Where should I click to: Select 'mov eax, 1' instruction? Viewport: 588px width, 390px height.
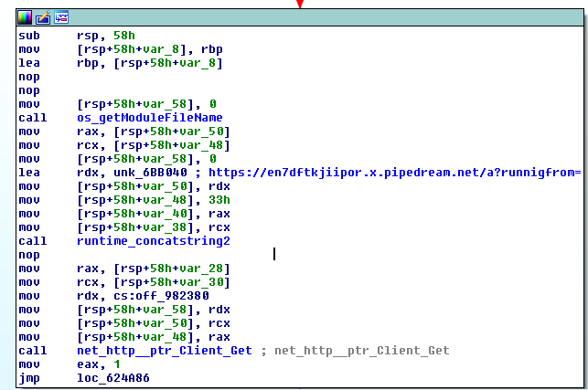tap(69, 364)
